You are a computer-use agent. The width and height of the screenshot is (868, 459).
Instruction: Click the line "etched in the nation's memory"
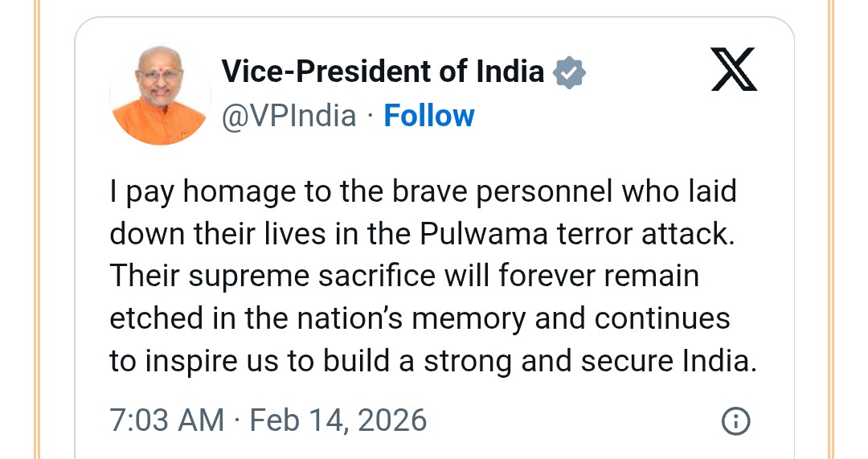pos(420,318)
